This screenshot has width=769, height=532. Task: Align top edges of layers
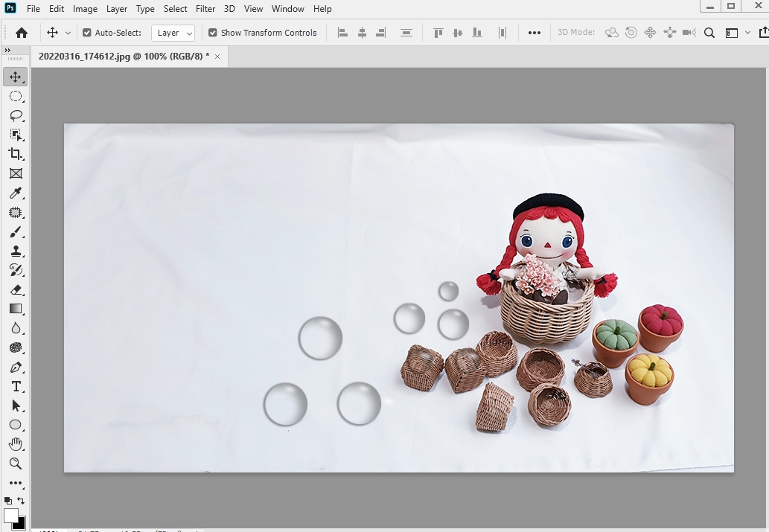pyautogui.click(x=438, y=33)
